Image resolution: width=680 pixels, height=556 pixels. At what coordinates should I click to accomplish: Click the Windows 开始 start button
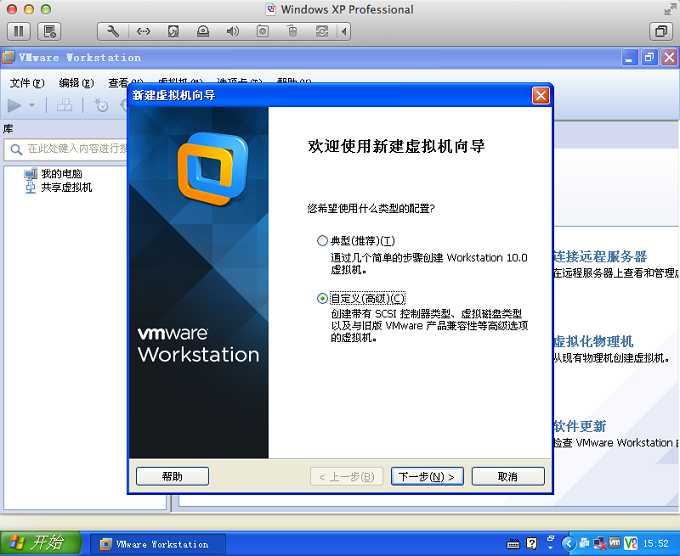tap(40, 543)
